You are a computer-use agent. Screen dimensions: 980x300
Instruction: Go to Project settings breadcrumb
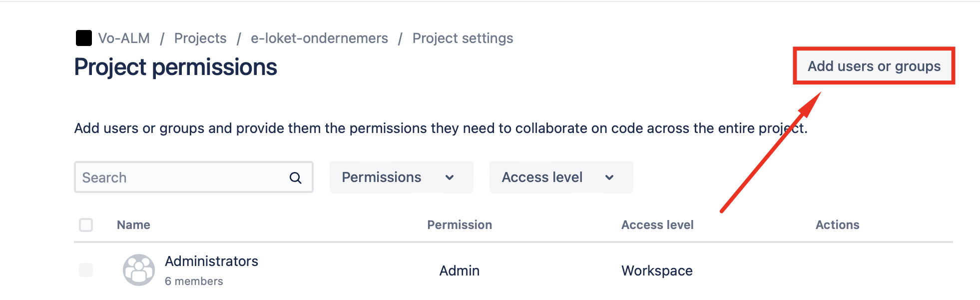pos(463,38)
